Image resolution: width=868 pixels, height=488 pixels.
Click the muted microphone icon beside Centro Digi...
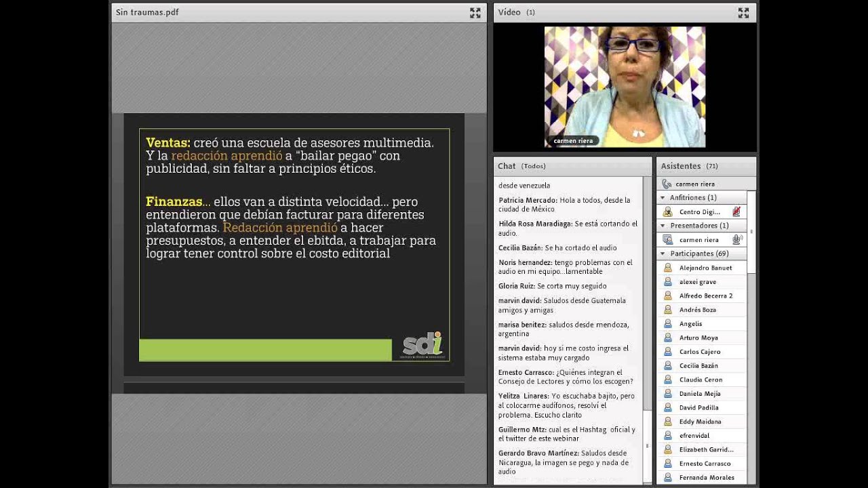(736, 211)
